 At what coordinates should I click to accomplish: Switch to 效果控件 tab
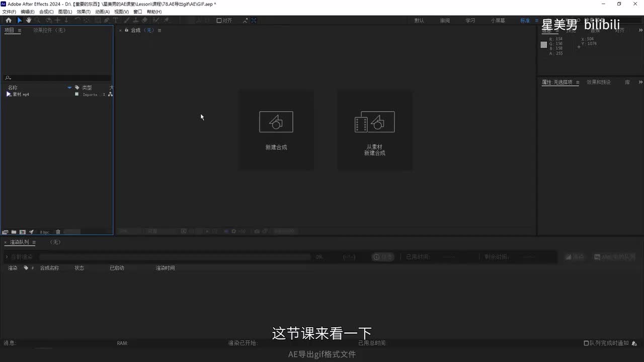click(49, 30)
